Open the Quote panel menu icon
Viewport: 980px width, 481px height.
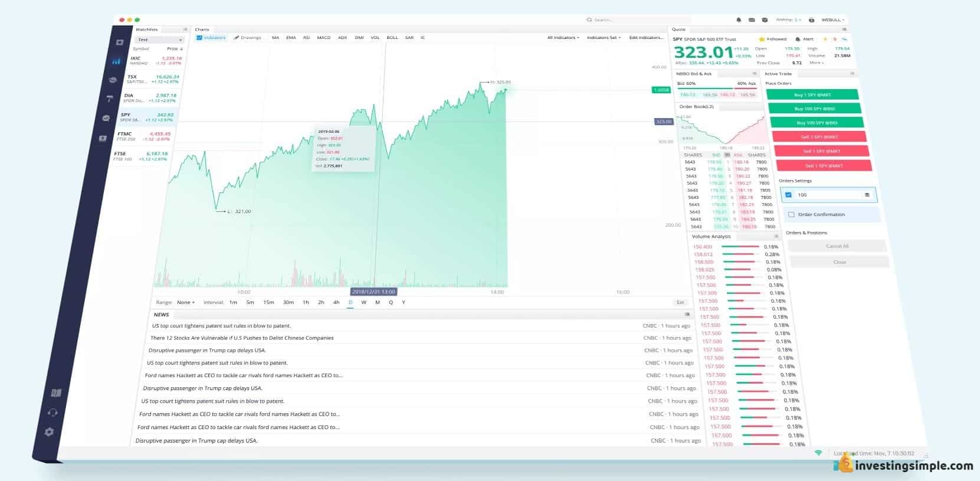(844, 29)
